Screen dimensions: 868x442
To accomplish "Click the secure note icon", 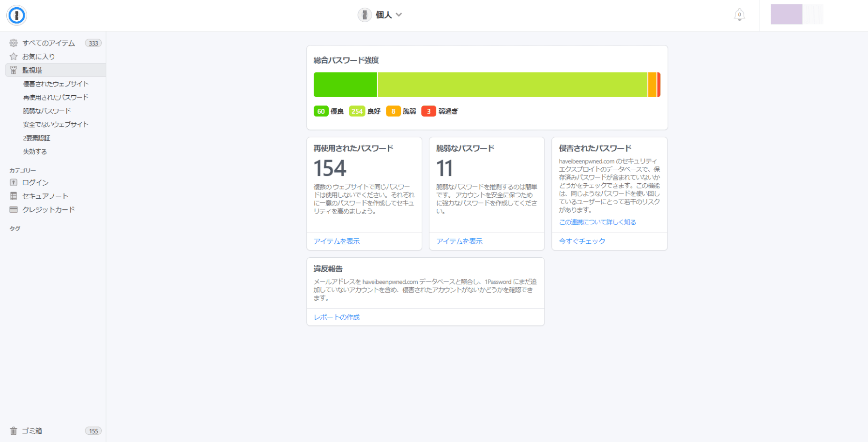I will click(14, 196).
